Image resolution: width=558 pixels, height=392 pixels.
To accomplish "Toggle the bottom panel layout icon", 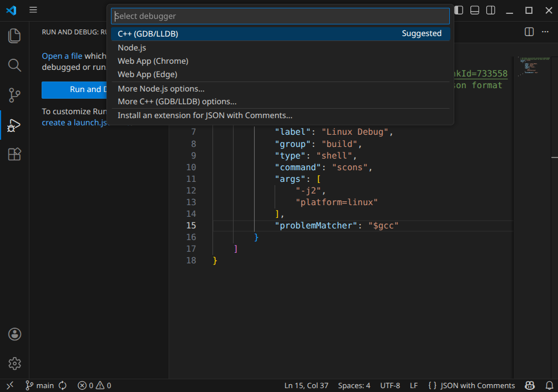I will click(x=475, y=11).
